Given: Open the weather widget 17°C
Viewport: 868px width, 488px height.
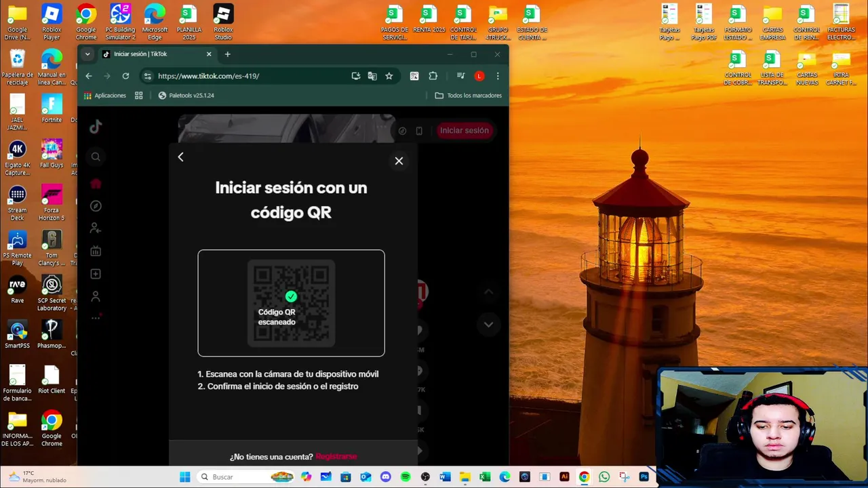Looking at the screenshot, I should 37,476.
